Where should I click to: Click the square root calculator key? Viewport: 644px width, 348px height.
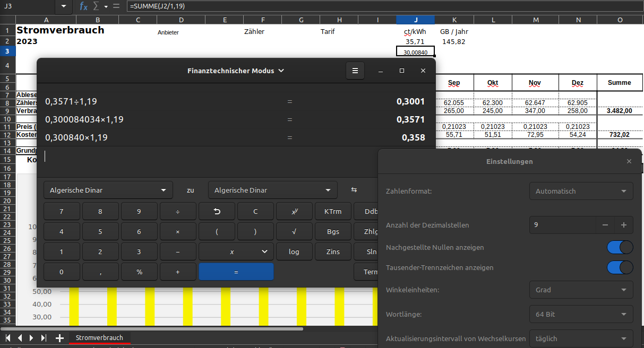click(x=294, y=231)
